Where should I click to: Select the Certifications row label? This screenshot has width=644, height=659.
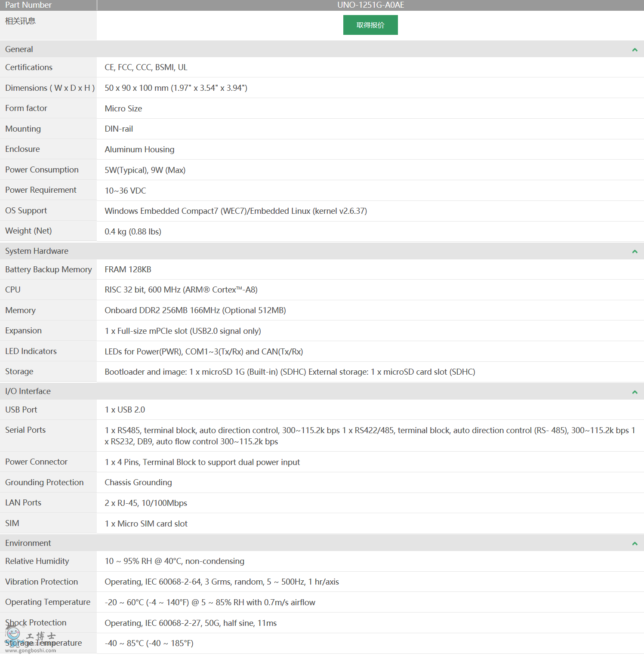(x=29, y=68)
